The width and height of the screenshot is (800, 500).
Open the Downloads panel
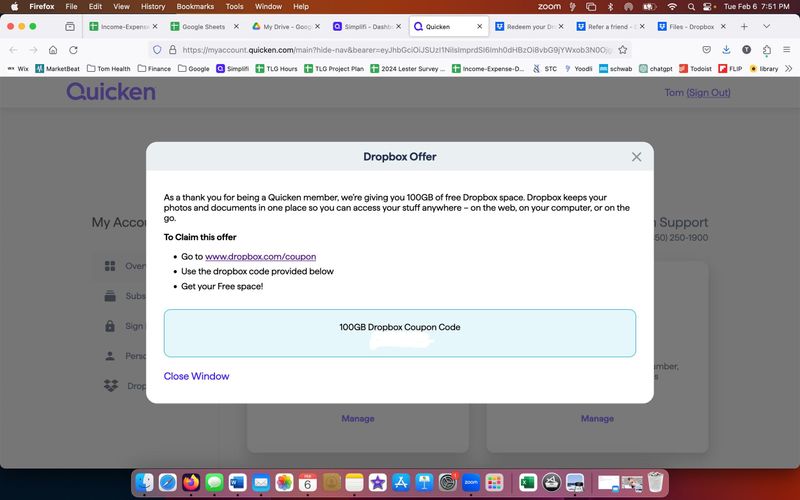pyautogui.click(x=727, y=49)
